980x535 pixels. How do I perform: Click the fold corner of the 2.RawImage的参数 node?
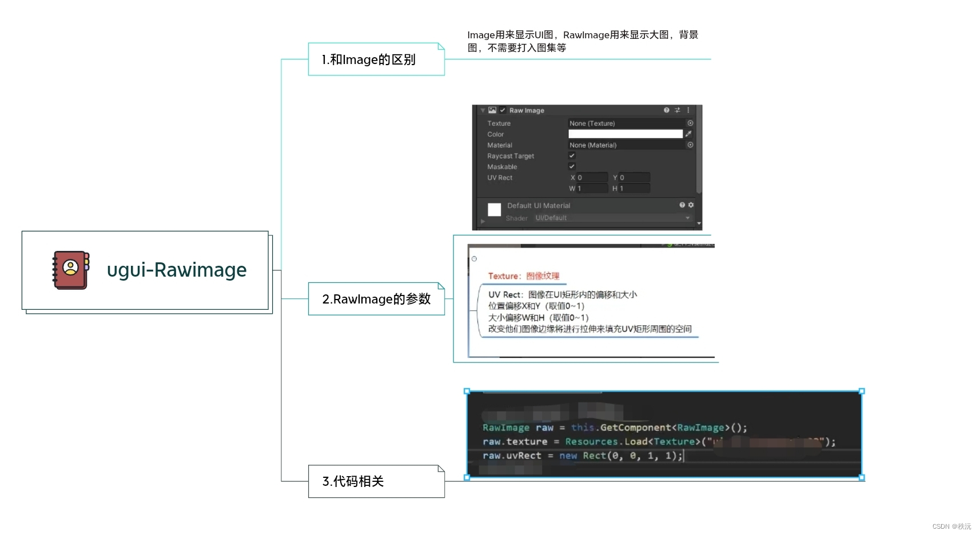[441, 286]
